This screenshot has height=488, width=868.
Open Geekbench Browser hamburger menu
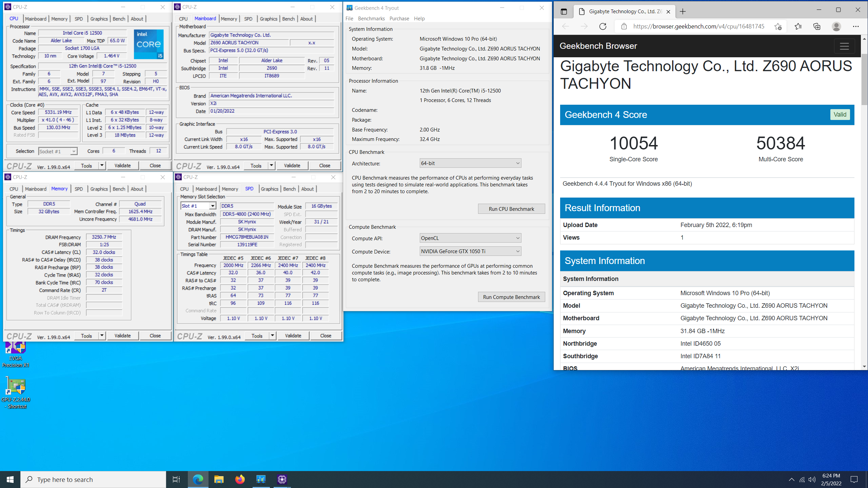(x=844, y=46)
